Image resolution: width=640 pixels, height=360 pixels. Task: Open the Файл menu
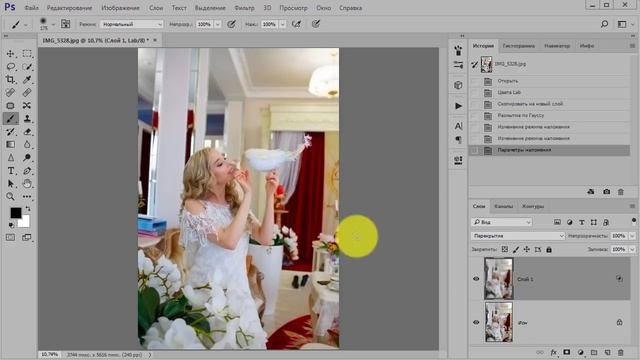[31, 8]
